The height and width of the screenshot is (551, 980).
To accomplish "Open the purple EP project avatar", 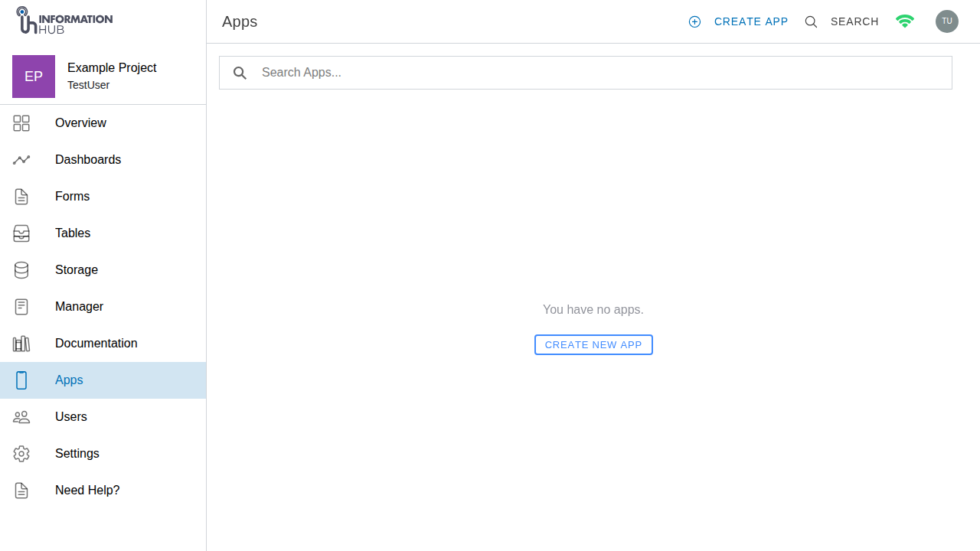I will (x=34, y=77).
